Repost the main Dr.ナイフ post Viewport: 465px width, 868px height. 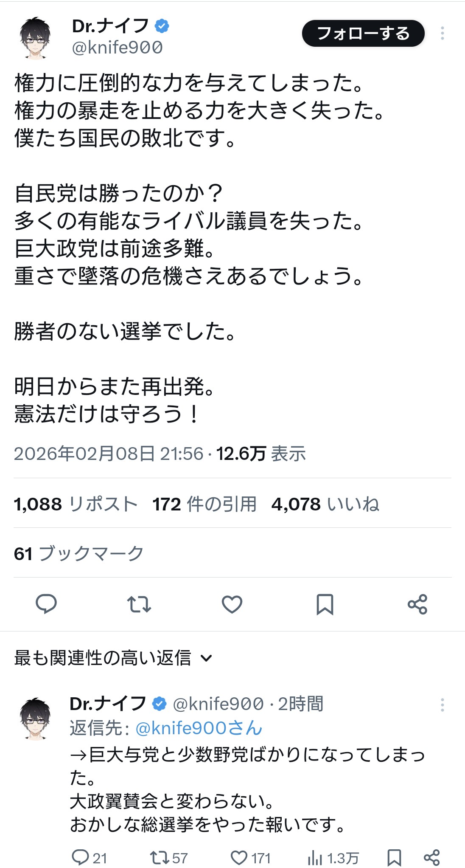139,604
